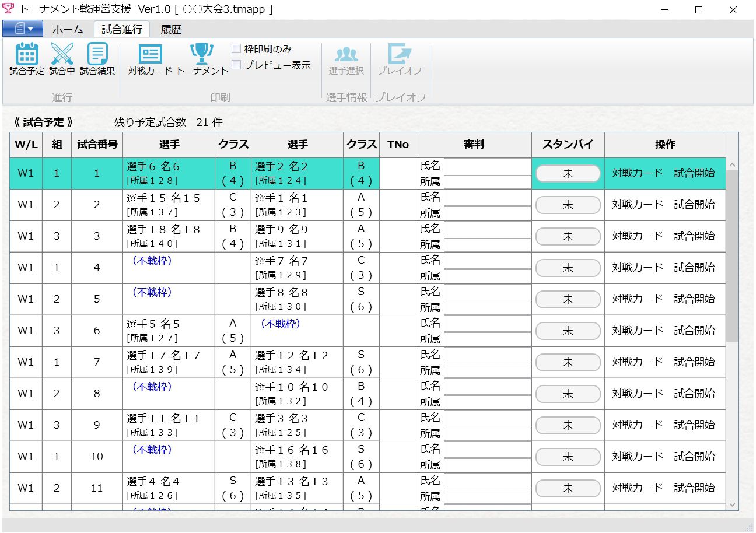Click the 選手選択 people icon
This screenshot has width=756, height=533.
pyautogui.click(x=346, y=54)
